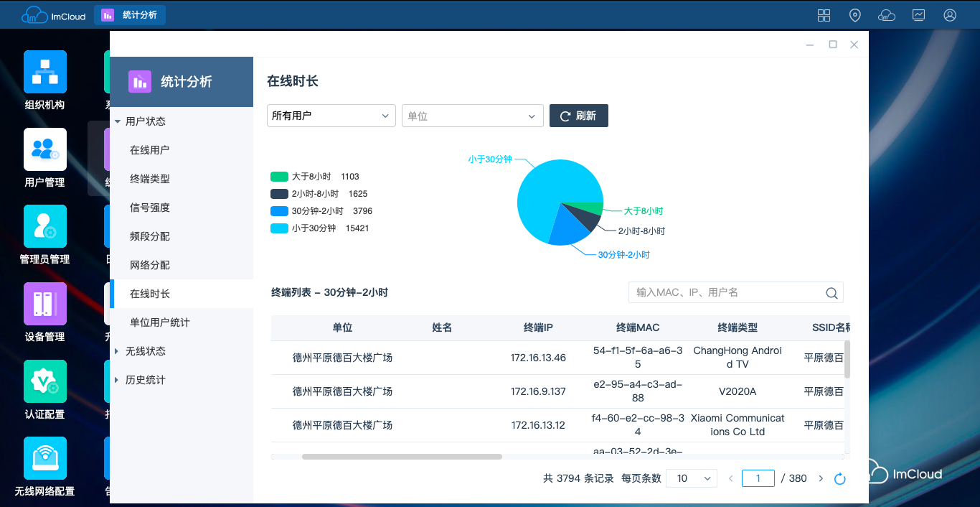Open the 所有用户 dropdown
This screenshot has height=507, width=980.
[331, 116]
